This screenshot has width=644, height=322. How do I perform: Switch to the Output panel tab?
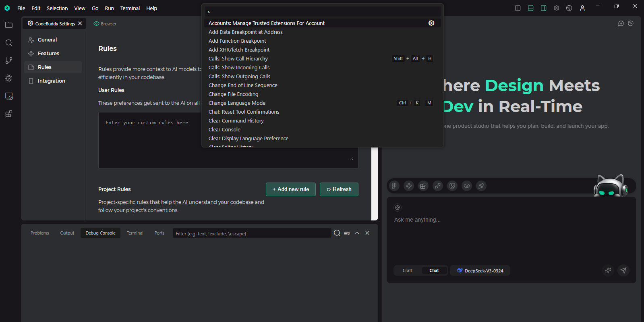(67, 233)
